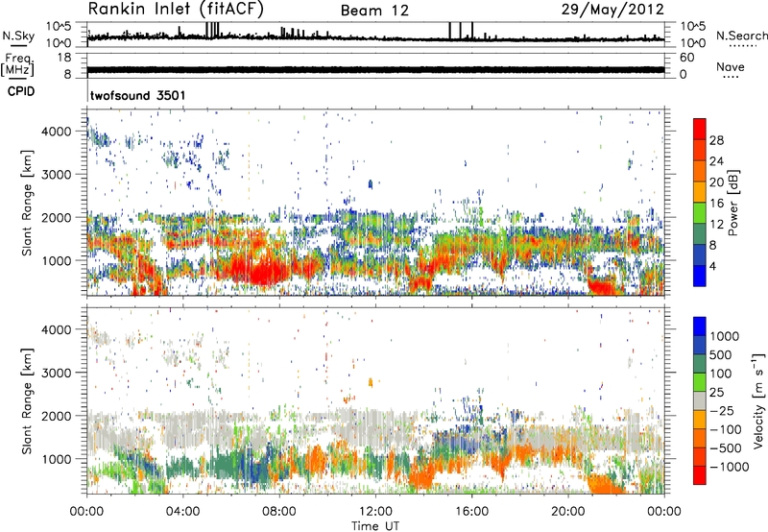
Task: Click the power panel 'Slant Range [km]' label
Action: click(x=27, y=203)
